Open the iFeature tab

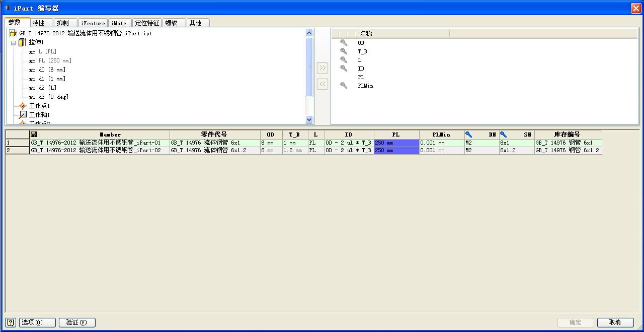[93, 23]
